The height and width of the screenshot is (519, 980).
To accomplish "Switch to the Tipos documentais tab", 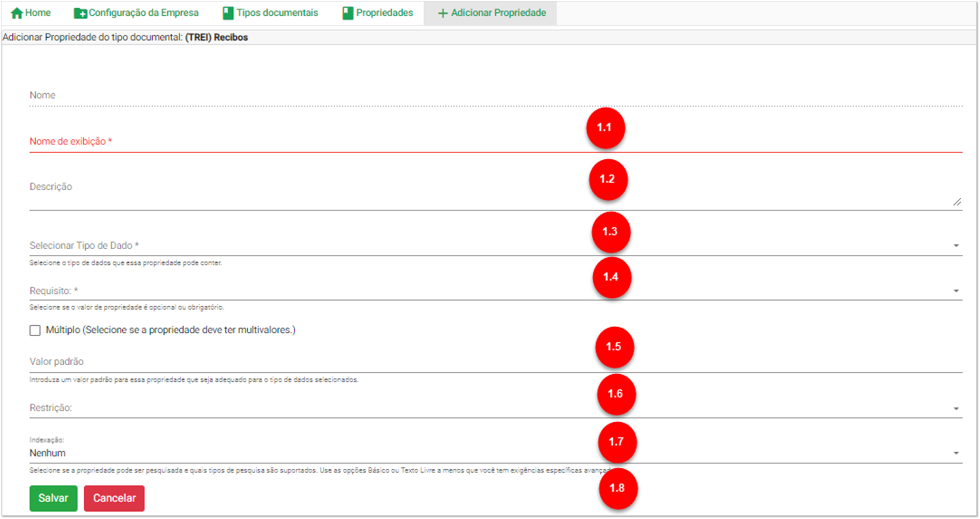I will (270, 13).
